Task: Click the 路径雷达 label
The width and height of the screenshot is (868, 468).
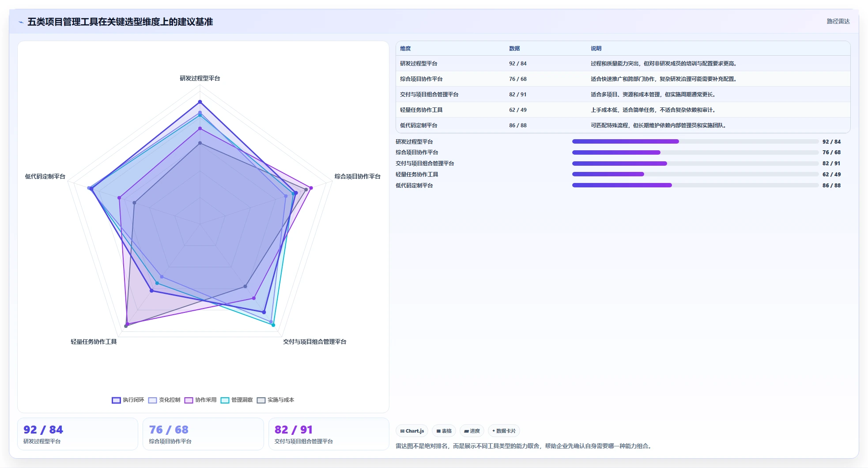Action: coord(838,21)
